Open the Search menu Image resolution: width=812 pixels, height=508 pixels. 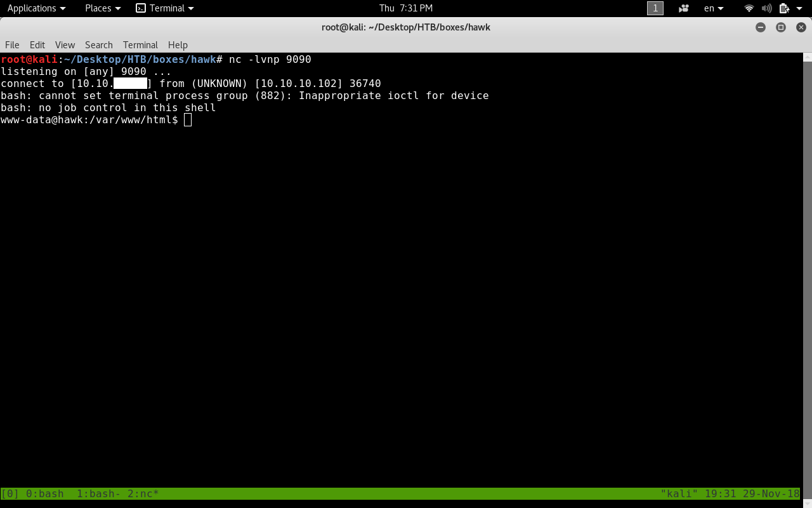pos(98,45)
